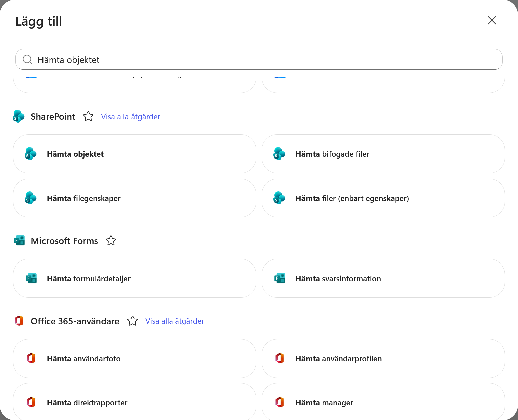518x420 pixels.
Task: Choose the 'Hämta bifogade filer' action
Action: (x=383, y=154)
